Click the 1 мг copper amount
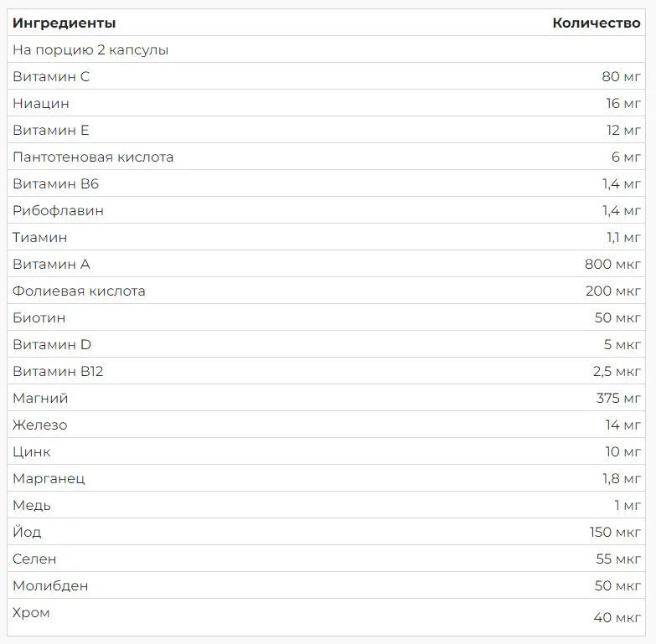Viewport: 656px width, 644px height. pyautogui.click(x=628, y=506)
